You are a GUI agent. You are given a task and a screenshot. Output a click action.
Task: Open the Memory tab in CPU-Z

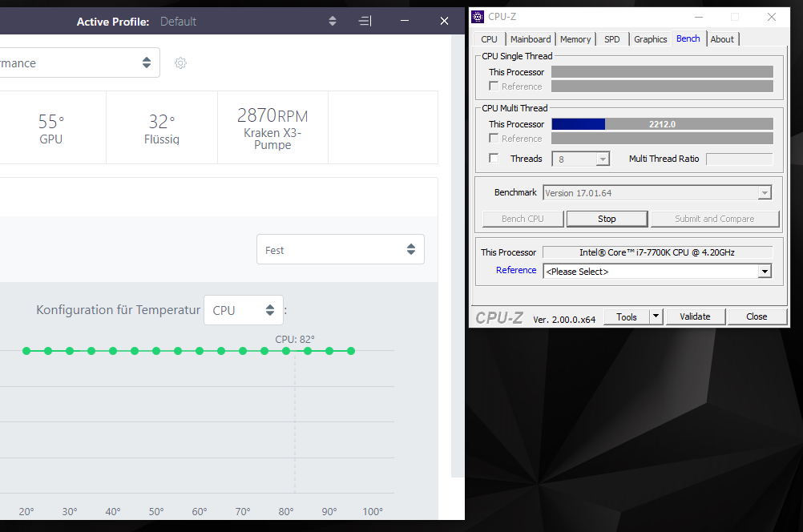click(x=575, y=39)
